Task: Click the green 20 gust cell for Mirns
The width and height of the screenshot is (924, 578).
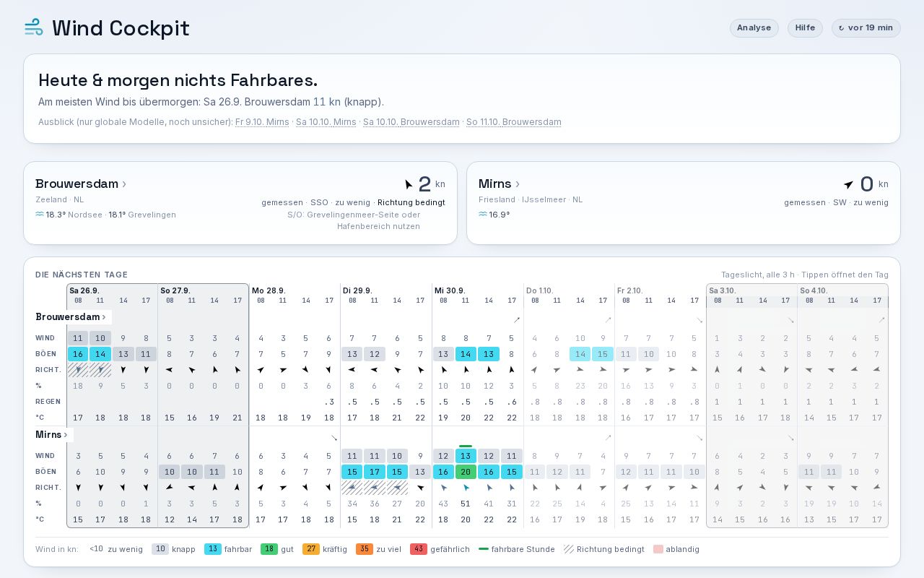Action: (466, 472)
